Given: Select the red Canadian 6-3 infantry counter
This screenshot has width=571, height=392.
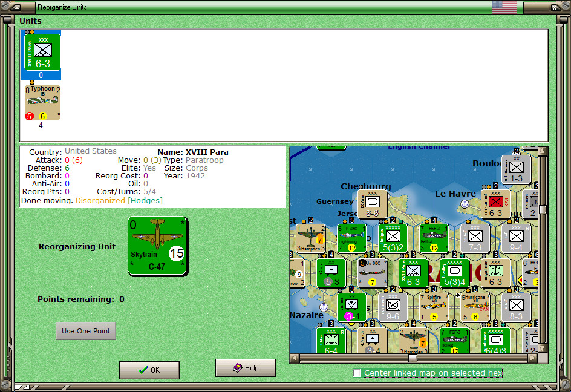Looking at the screenshot, I should [x=495, y=204].
